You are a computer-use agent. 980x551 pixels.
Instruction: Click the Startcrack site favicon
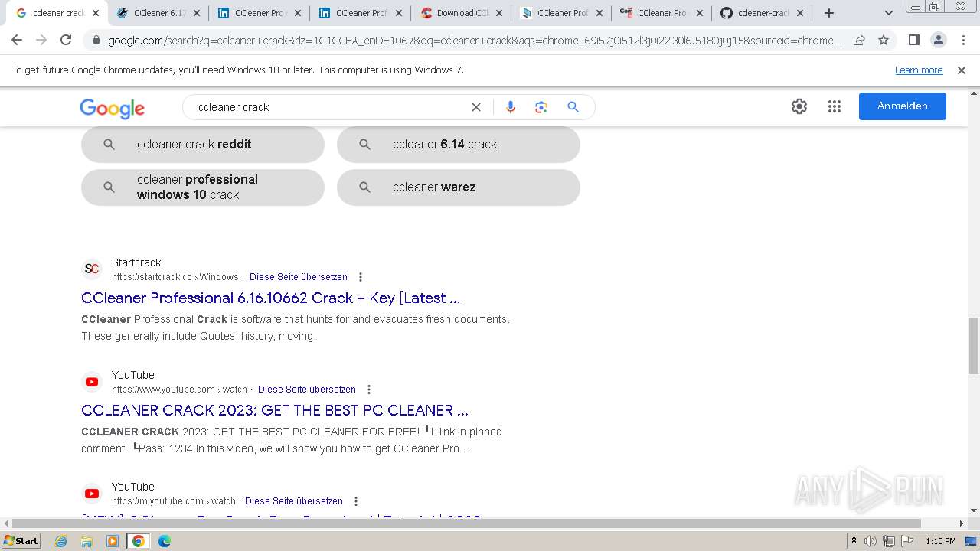[92, 269]
